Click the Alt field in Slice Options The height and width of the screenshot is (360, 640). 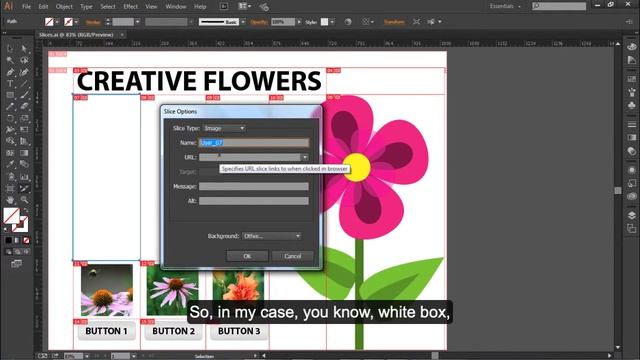click(254, 201)
